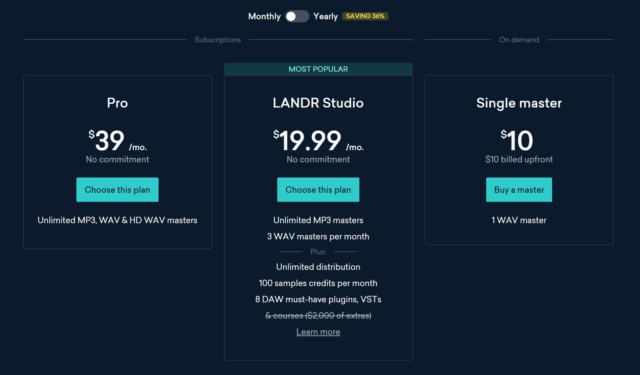The height and width of the screenshot is (375, 640).
Task: Click the Single master title
Action: coord(519,103)
